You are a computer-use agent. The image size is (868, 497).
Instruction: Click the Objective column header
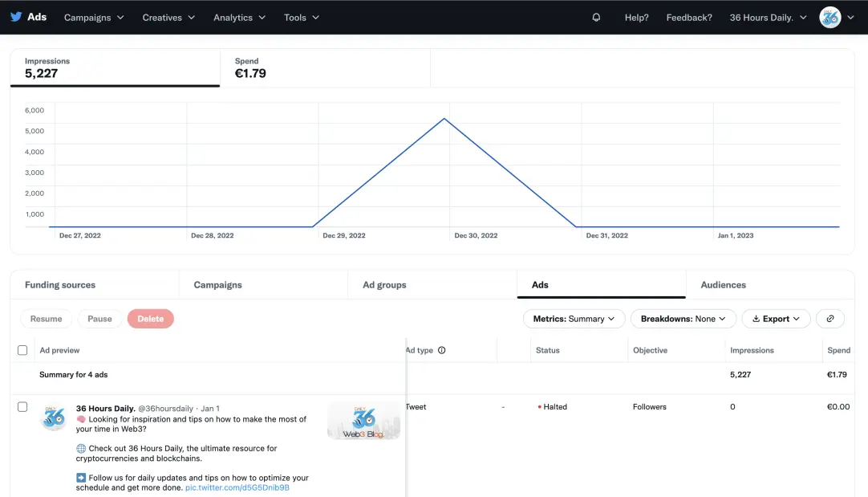tap(650, 350)
